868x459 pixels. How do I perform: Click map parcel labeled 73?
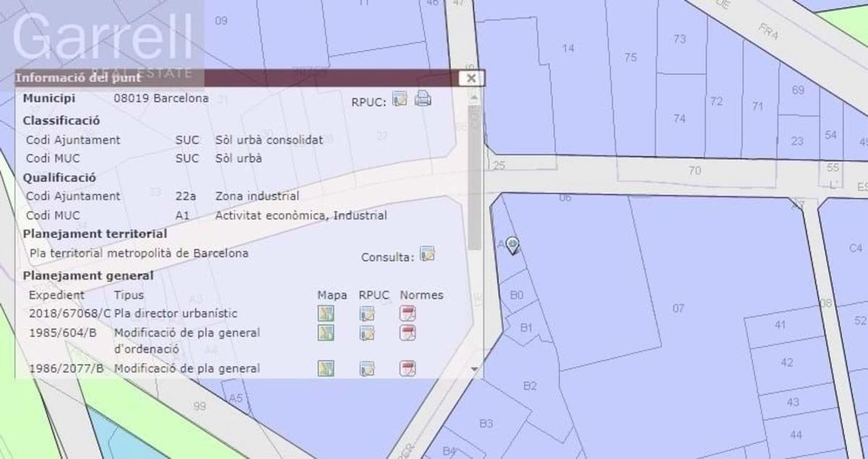679,39
